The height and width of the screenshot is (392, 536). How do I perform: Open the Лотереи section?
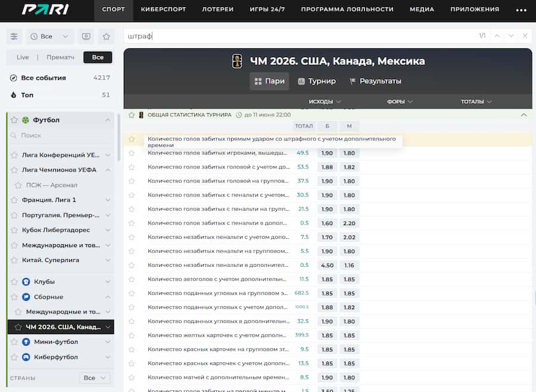point(218,10)
